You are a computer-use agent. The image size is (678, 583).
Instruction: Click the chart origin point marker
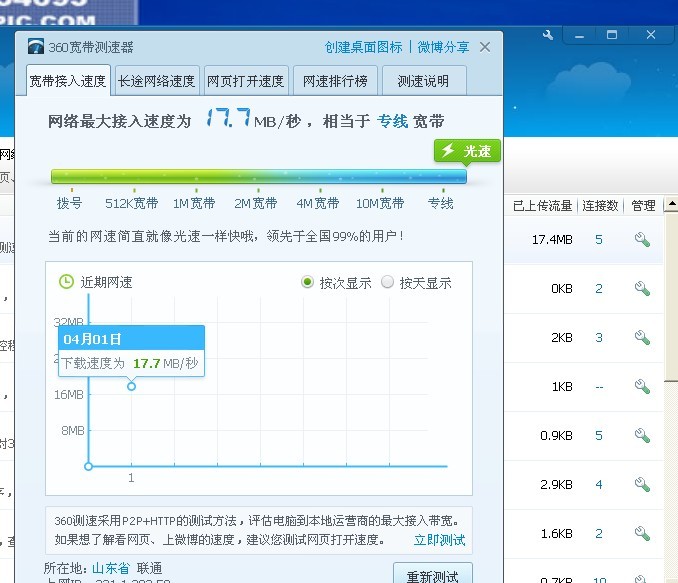coord(88,466)
